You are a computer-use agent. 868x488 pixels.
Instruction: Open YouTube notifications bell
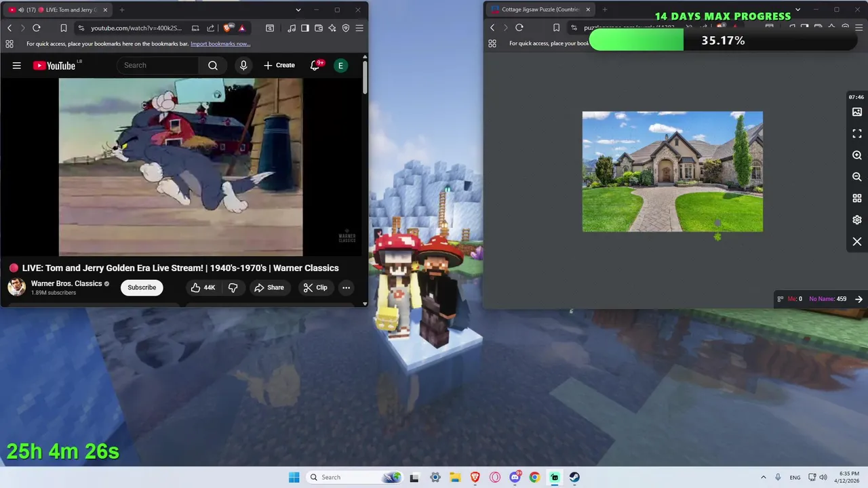[x=315, y=65]
